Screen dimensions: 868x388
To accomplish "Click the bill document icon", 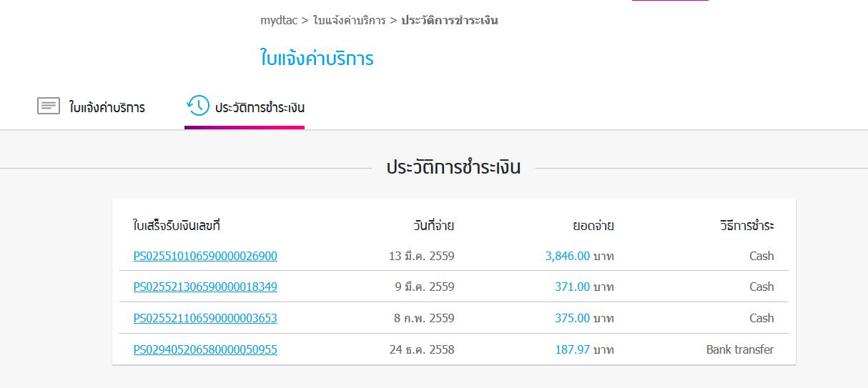I will point(49,106).
